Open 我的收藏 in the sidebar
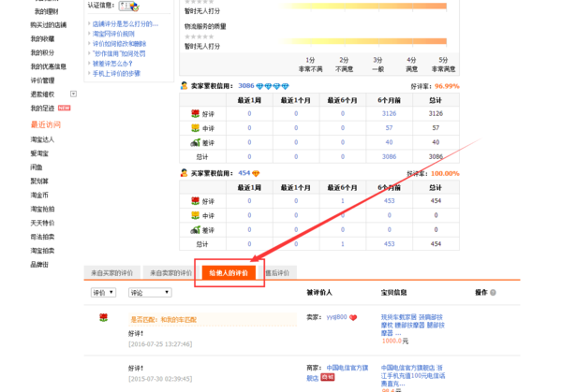This screenshot has width=562, height=392. (x=42, y=38)
